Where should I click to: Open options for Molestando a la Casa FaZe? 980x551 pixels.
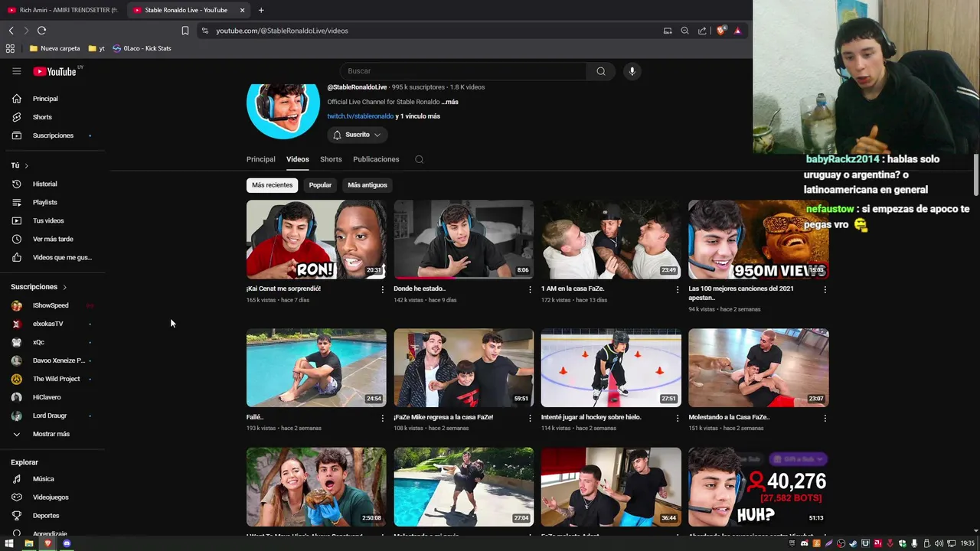click(825, 419)
